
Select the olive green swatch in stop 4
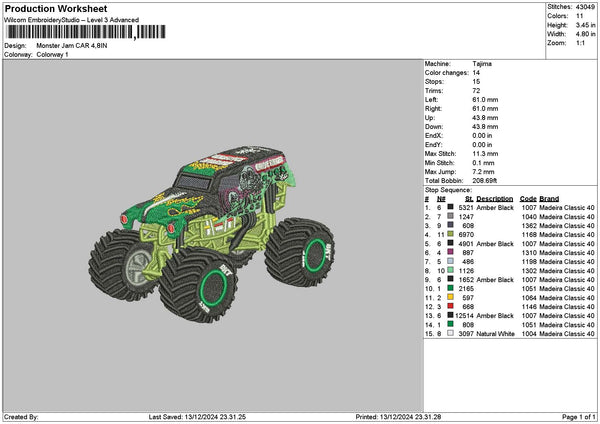pyautogui.click(x=450, y=234)
